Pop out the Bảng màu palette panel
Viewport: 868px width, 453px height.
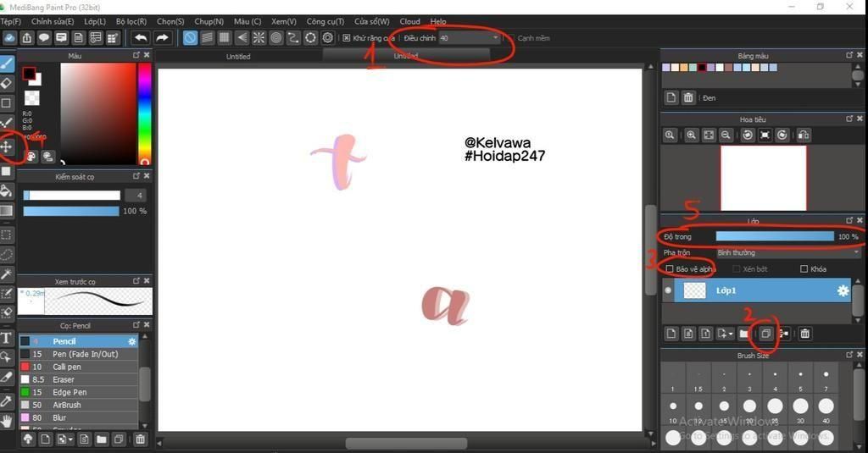pos(849,55)
